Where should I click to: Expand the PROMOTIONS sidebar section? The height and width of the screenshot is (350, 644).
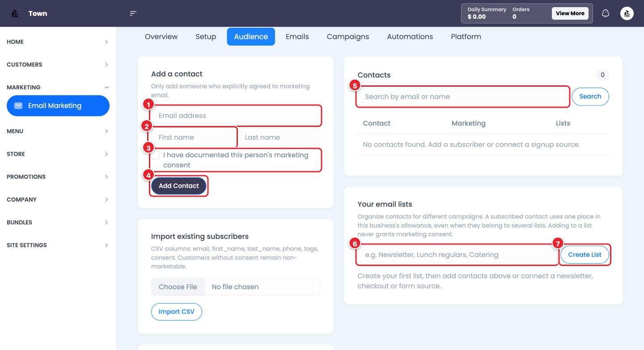point(58,177)
